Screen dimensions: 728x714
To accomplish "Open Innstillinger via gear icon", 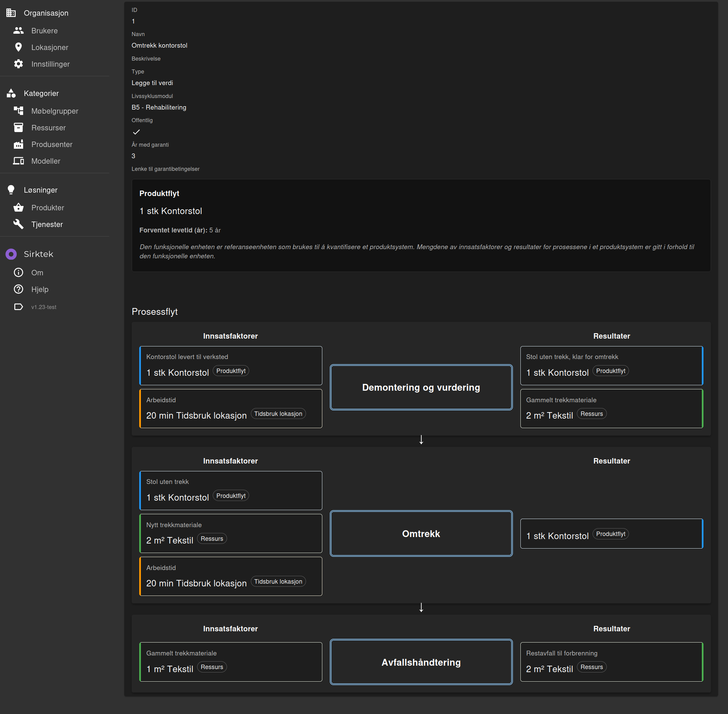I will click(18, 64).
